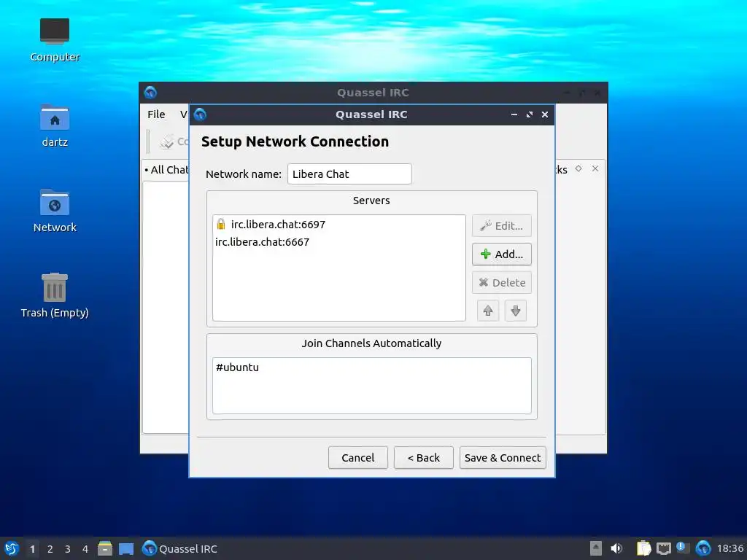Select the irc.libera.chat:6697 server entry
The image size is (747, 560).
point(338,225)
